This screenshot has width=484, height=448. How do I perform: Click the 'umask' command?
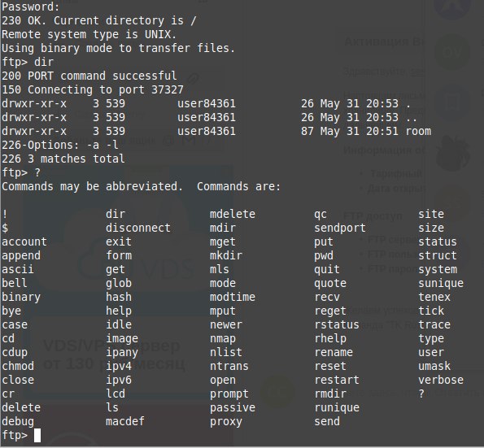tap(434, 366)
